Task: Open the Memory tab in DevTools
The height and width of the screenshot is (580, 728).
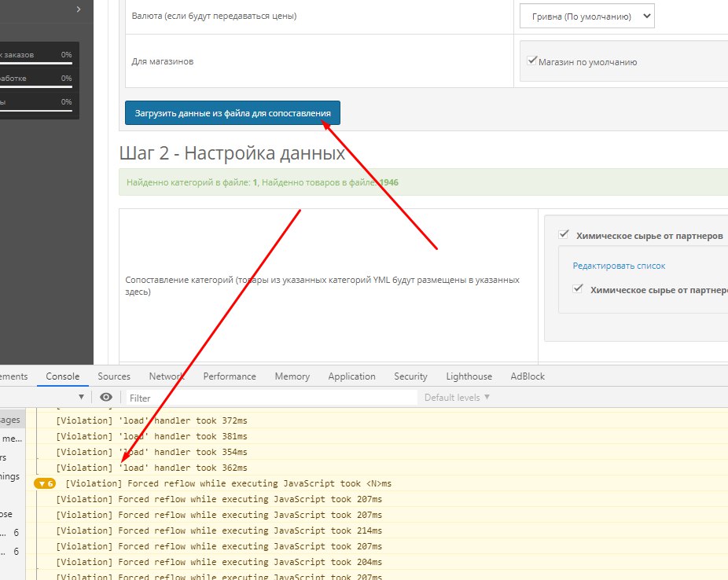Action: (292, 376)
